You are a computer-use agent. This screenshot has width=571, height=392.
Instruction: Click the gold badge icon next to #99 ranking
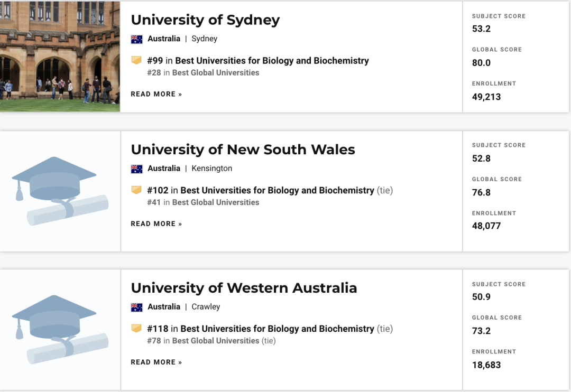[x=136, y=60]
